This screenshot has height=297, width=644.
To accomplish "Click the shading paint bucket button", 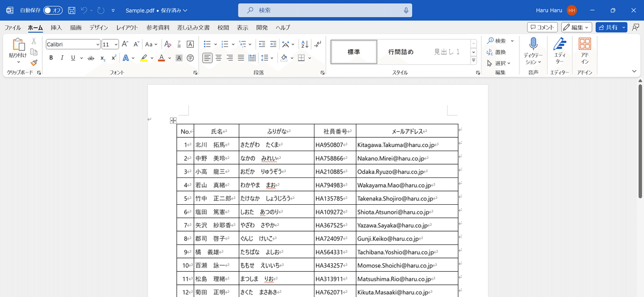I will pos(285,58).
